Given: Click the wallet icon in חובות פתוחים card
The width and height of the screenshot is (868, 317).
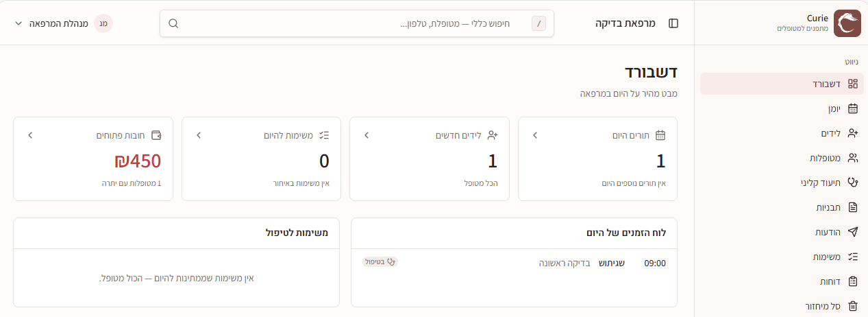Looking at the screenshot, I should pos(156,135).
